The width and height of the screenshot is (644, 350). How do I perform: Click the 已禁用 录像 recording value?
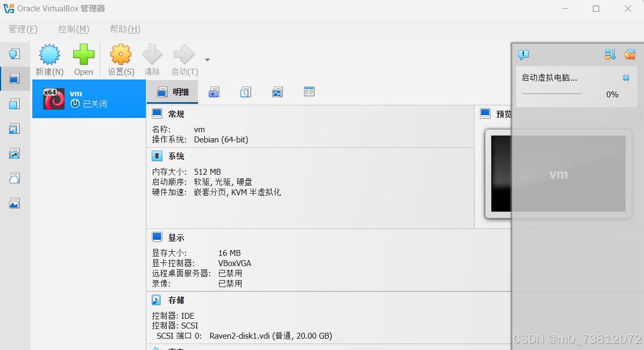click(x=230, y=283)
